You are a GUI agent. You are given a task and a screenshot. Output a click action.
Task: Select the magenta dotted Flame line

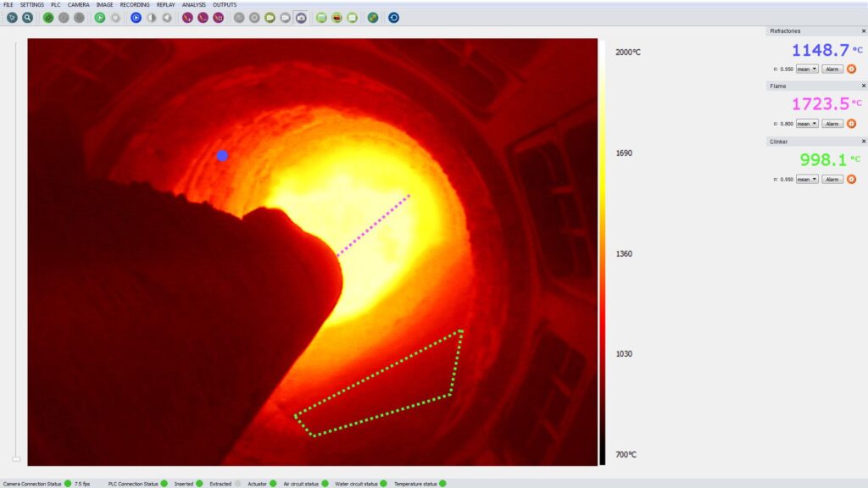pos(373,225)
